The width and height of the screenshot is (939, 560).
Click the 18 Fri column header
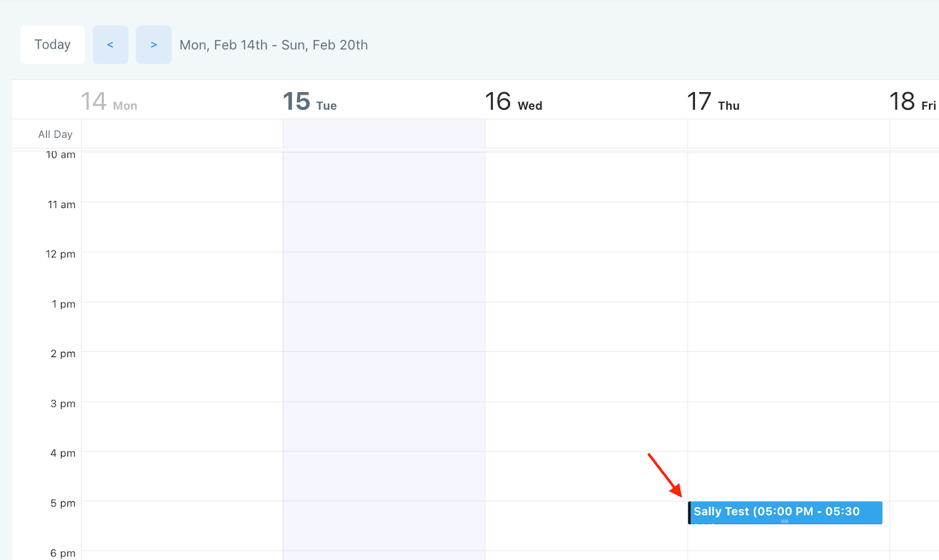(913, 101)
